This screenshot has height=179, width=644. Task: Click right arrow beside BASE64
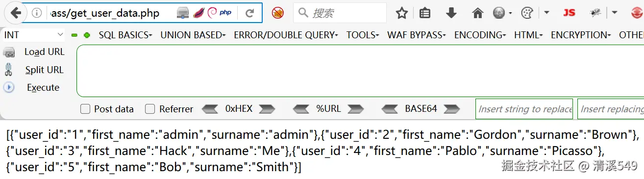tap(452, 109)
